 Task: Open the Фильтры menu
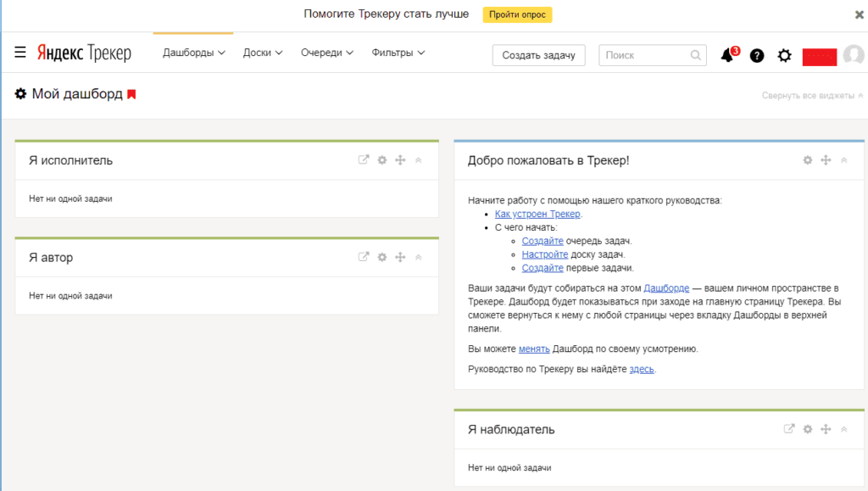[x=398, y=53]
